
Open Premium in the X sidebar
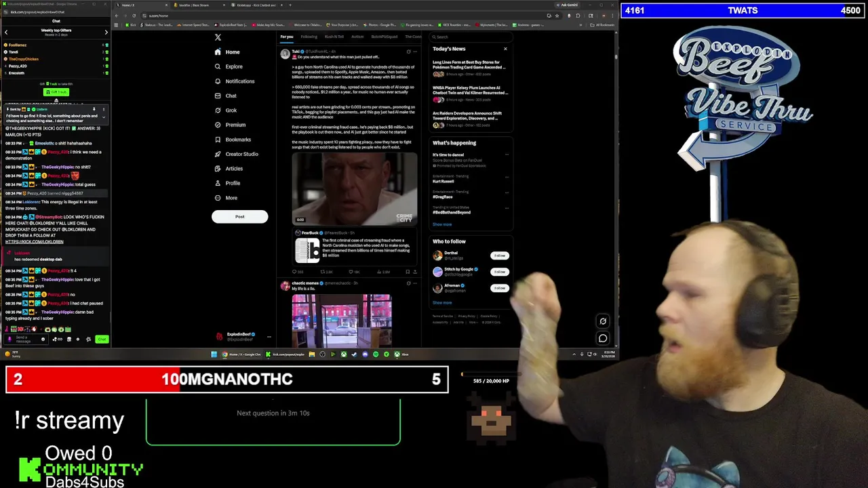230,125
